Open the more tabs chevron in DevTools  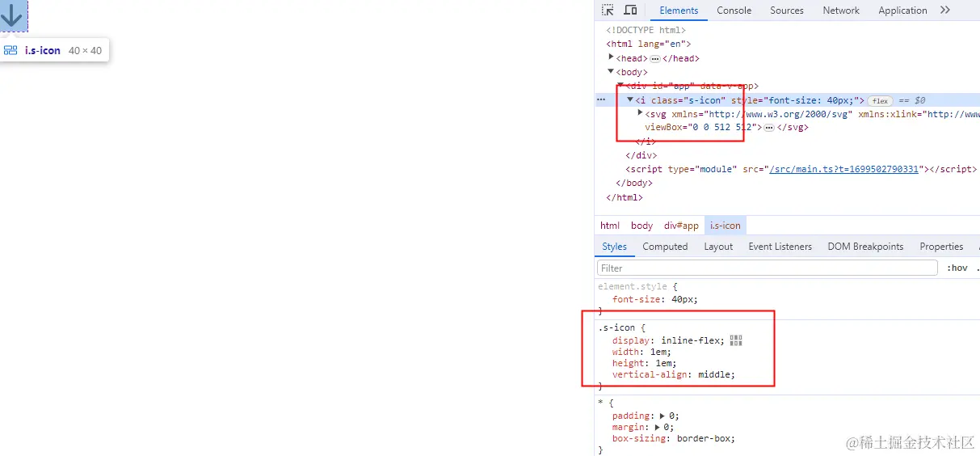coord(945,11)
